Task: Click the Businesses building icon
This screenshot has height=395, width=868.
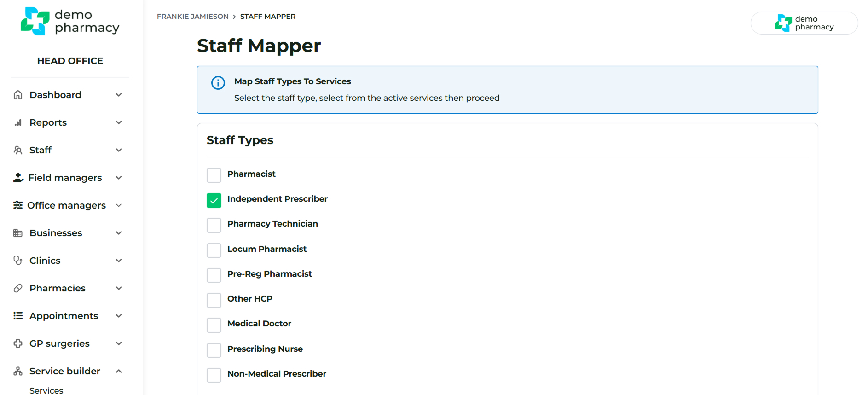Action: (x=18, y=233)
